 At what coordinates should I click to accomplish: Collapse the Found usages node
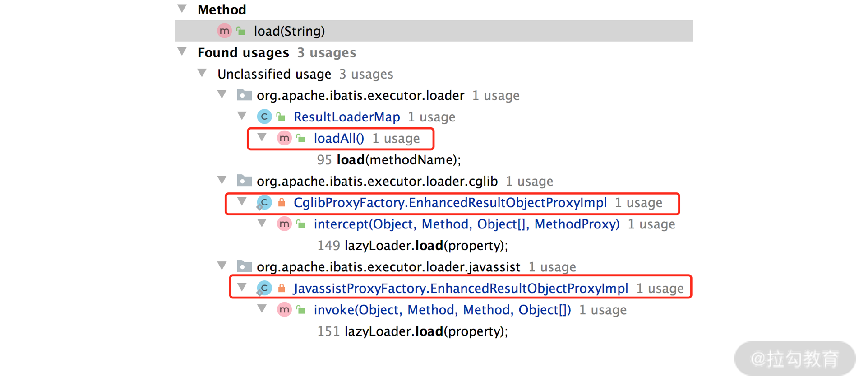[182, 51]
